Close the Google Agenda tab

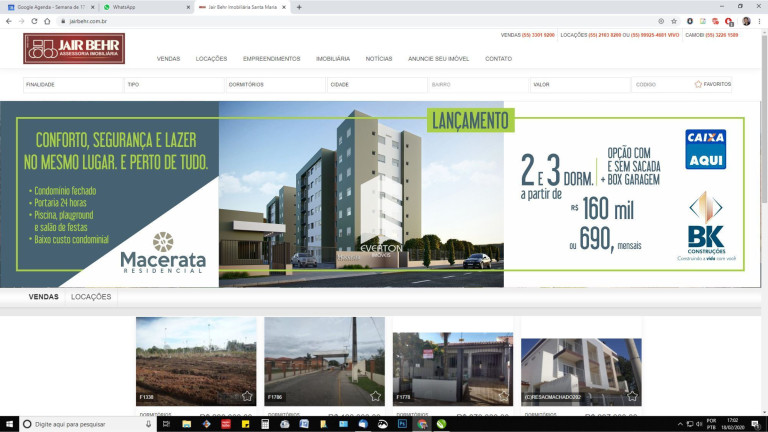tap(93, 7)
